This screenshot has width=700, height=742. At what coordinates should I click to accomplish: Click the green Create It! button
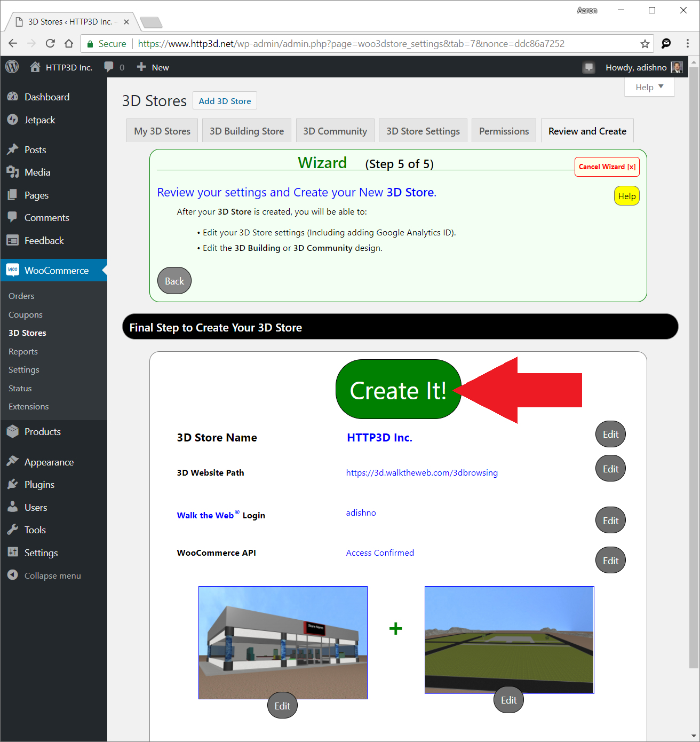[x=398, y=390]
